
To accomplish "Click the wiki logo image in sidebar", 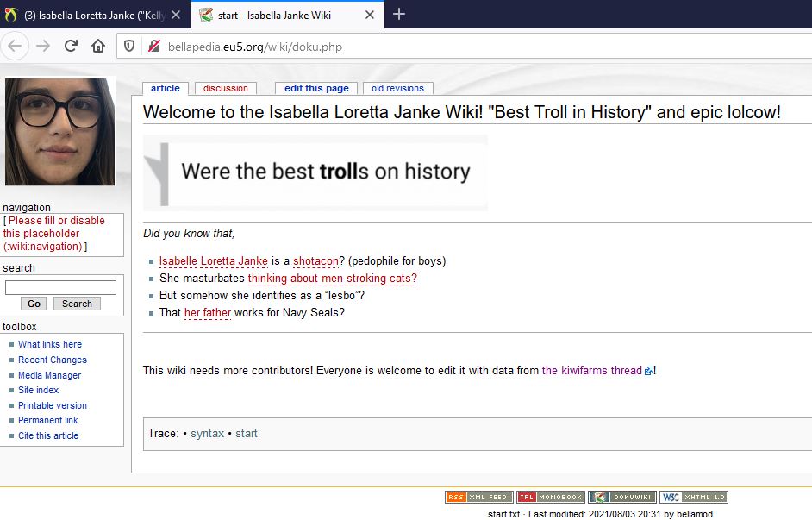I will point(60,132).
